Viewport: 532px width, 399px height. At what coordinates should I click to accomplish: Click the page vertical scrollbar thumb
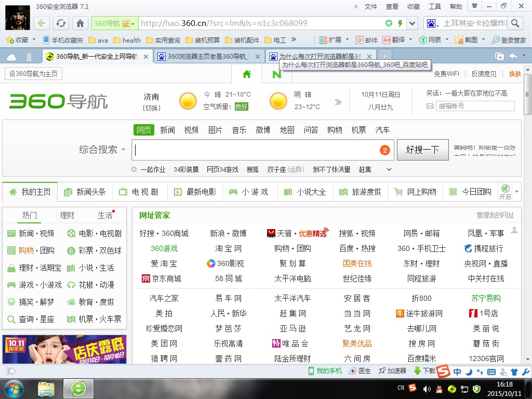pyautogui.click(x=528, y=95)
